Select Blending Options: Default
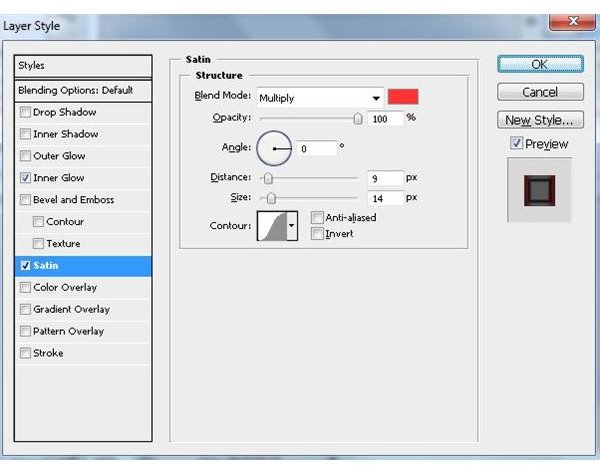Screen dimensions: 600x466 point(83,91)
